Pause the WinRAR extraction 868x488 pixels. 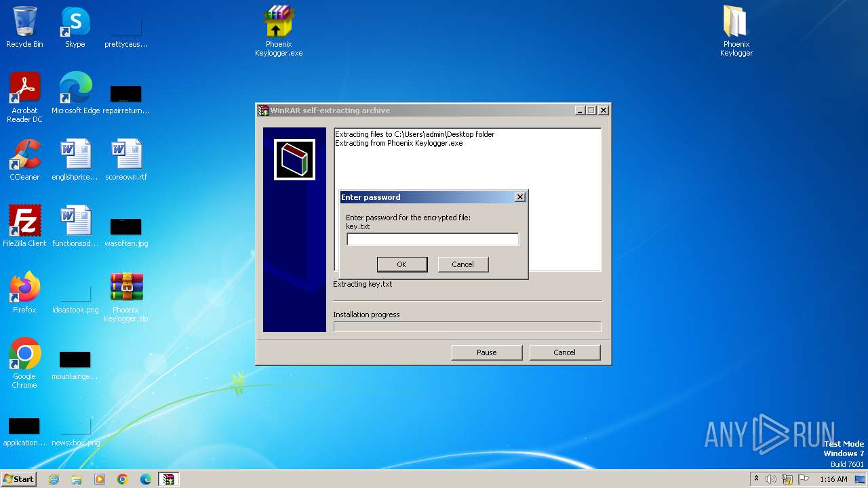487,352
